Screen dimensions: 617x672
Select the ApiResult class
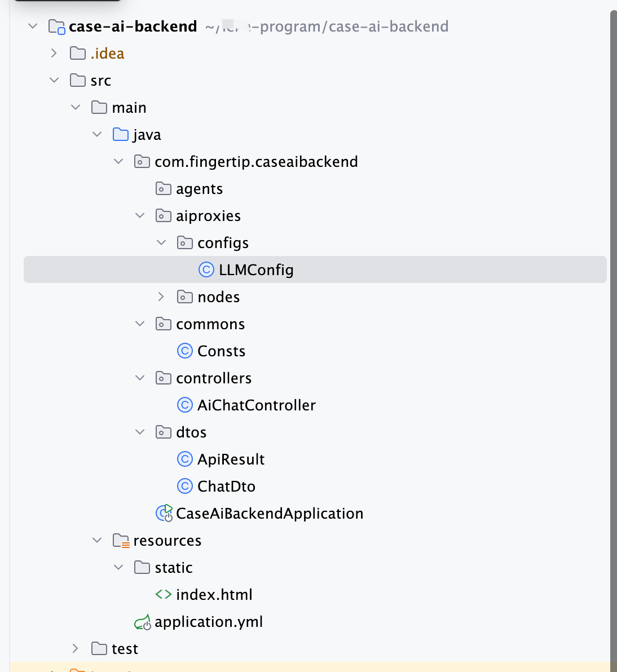pos(231,459)
